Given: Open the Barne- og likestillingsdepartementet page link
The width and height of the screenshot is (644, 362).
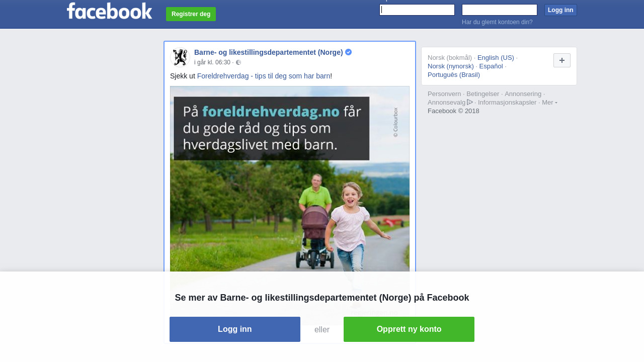Looking at the screenshot, I should [x=269, y=52].
